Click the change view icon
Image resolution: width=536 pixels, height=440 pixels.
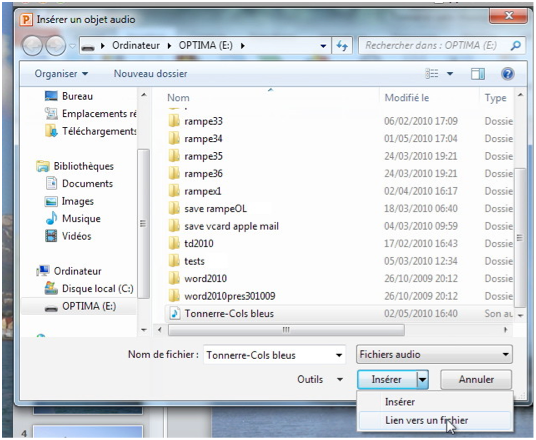click(x=432, y=74)
